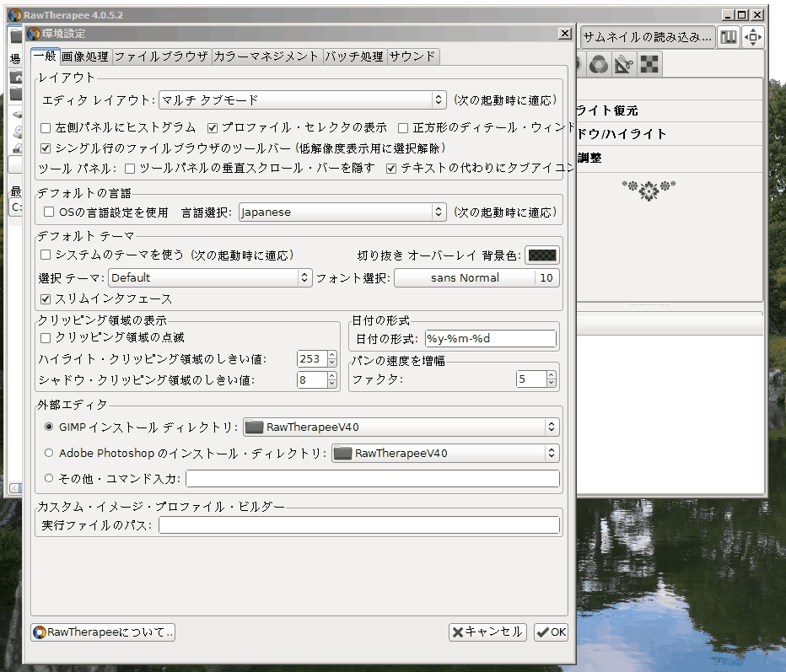Check システムのテーマを使う option

pyautogui.click(x=46, y=255)
